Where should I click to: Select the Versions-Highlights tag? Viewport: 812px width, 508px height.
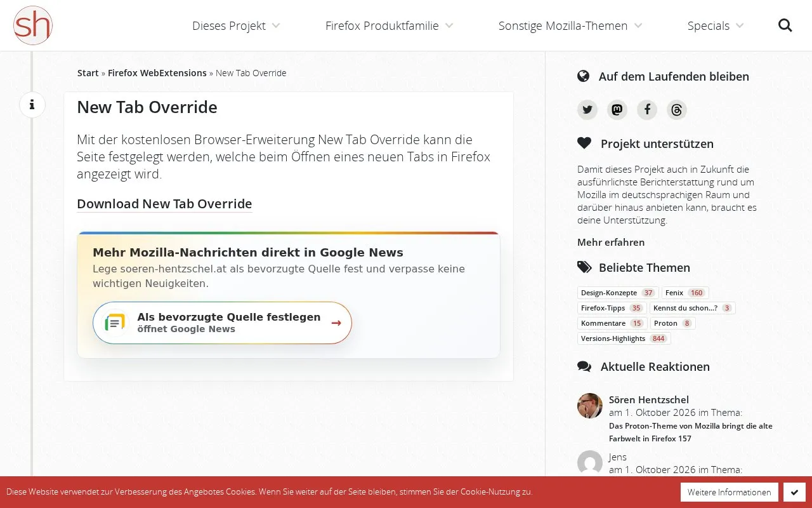[624, 338]
